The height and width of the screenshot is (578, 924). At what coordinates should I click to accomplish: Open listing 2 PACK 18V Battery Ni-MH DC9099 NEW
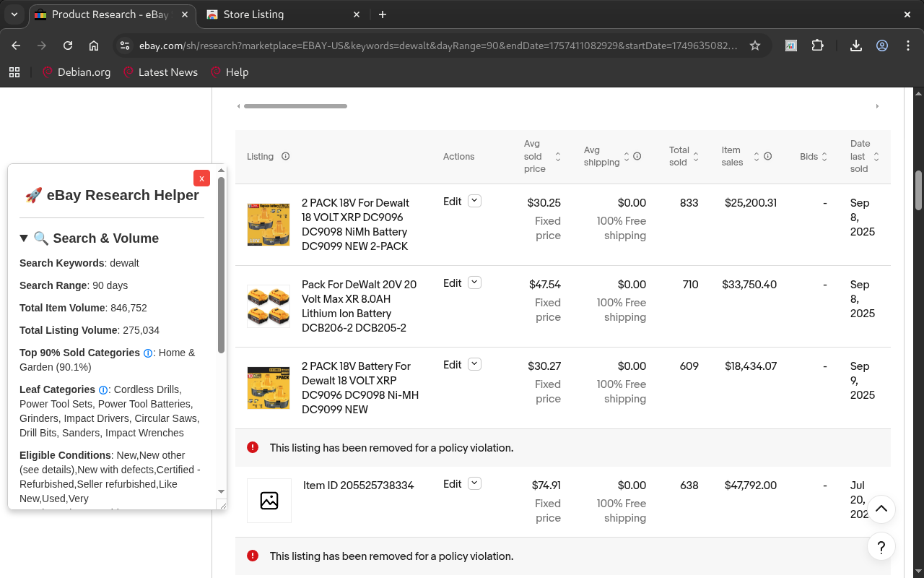[360, 388]
